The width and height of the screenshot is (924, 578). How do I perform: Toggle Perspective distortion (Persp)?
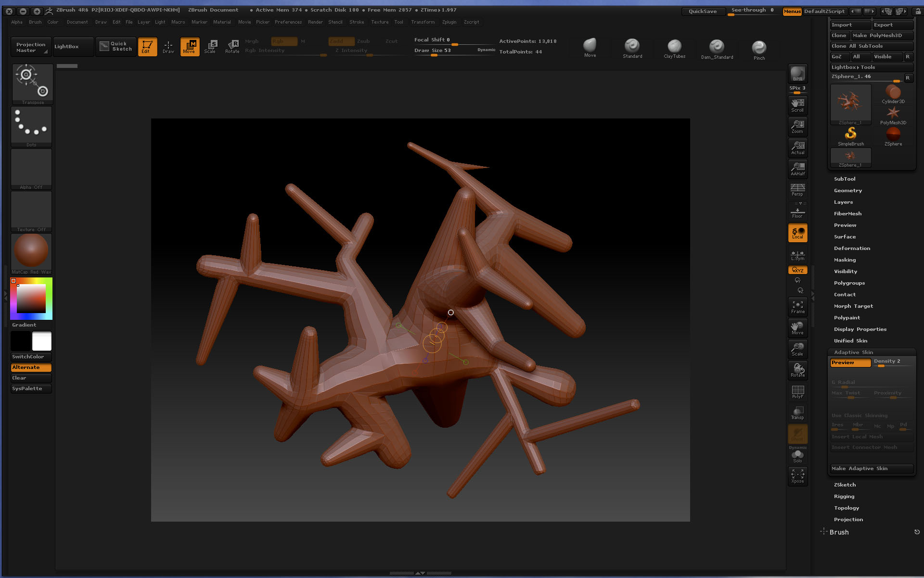[797, 190]
